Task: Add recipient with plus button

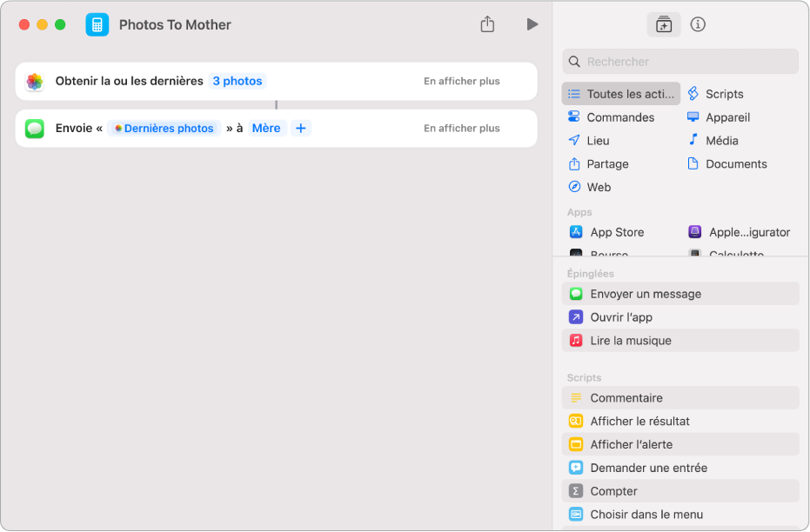Action: (x=301, y=128)
